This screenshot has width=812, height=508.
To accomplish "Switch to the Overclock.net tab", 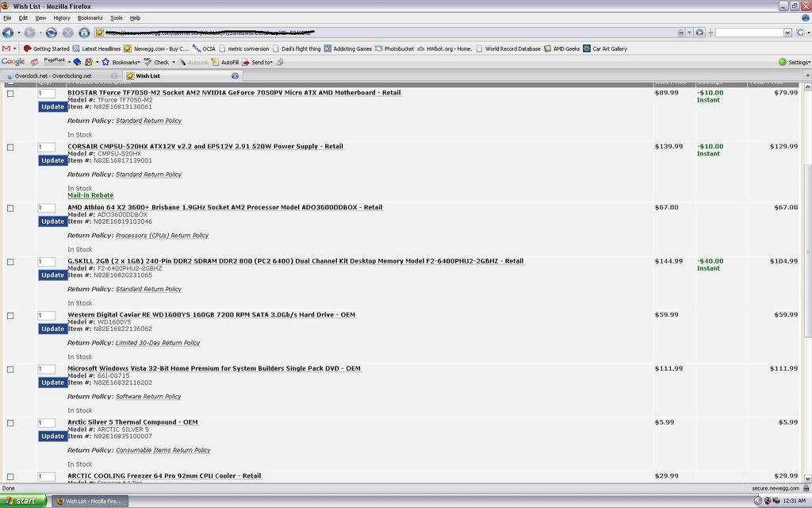I will [x=59, y=75].
